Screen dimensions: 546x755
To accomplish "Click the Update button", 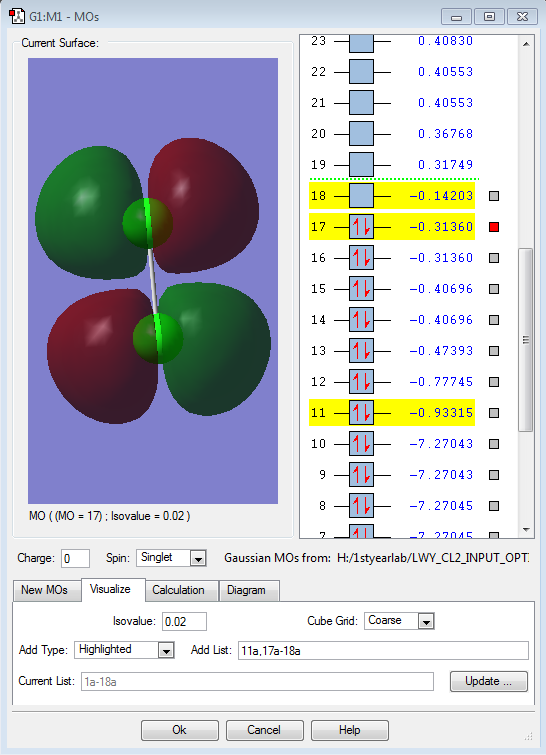I will click(489, 681).
